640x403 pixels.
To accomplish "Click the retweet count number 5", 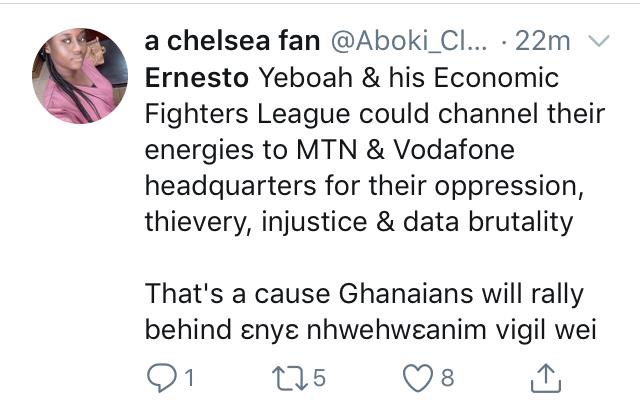I will point(320,377).
